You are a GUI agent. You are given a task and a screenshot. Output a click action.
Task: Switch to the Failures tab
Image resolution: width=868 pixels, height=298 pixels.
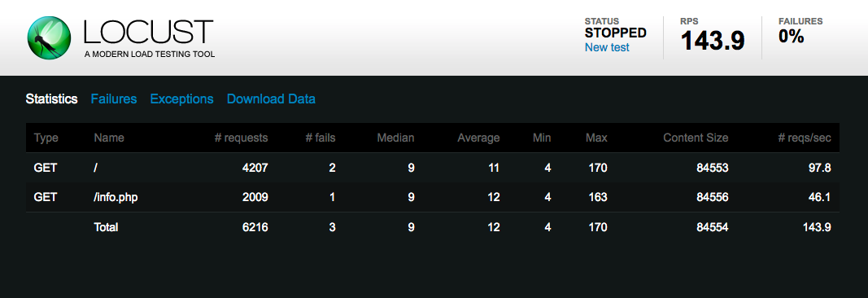pos(113,99)
